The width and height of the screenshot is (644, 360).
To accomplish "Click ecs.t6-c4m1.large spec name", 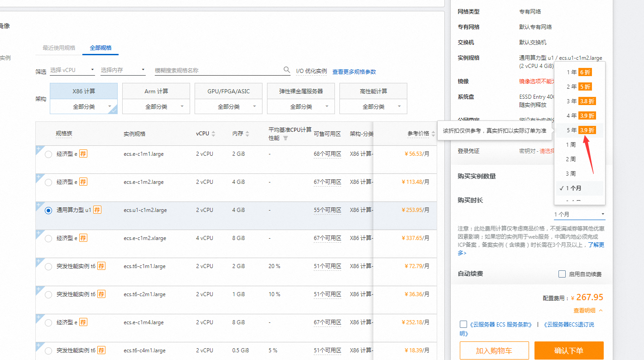I will click(144, 350).
